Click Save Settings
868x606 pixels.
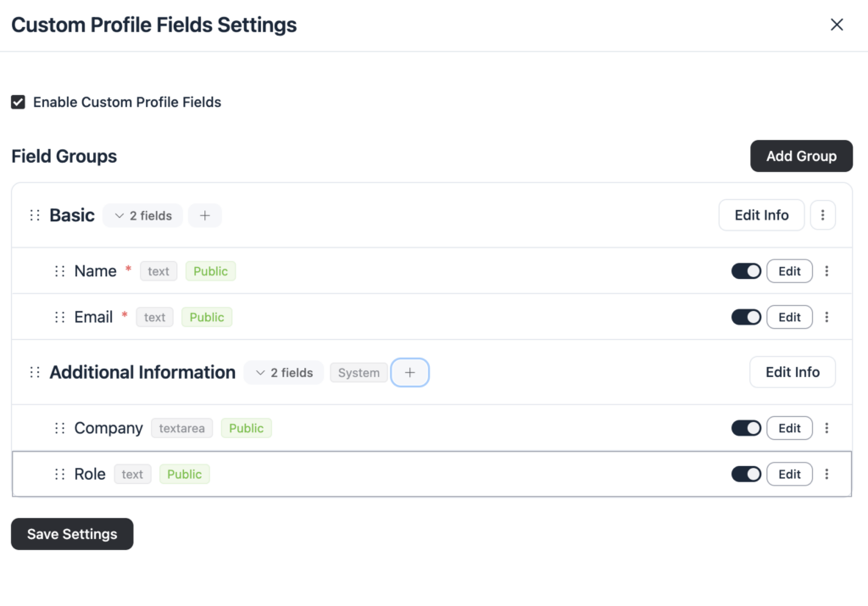pos(71,534)
